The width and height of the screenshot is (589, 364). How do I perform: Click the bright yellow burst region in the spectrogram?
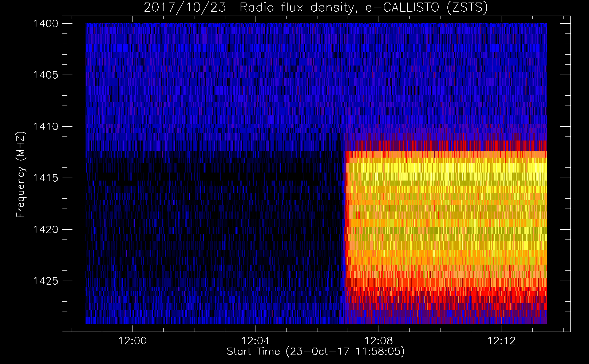tap(446, 218)
